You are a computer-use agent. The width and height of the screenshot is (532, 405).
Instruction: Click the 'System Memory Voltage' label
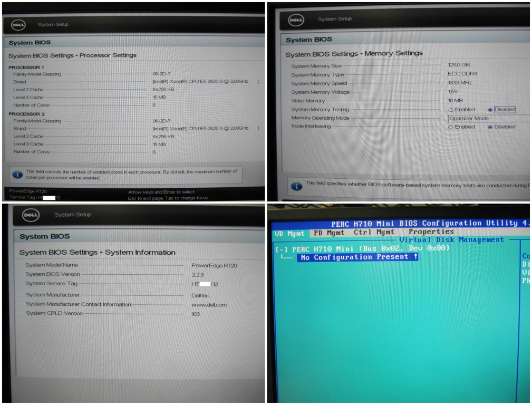(320, 92)
